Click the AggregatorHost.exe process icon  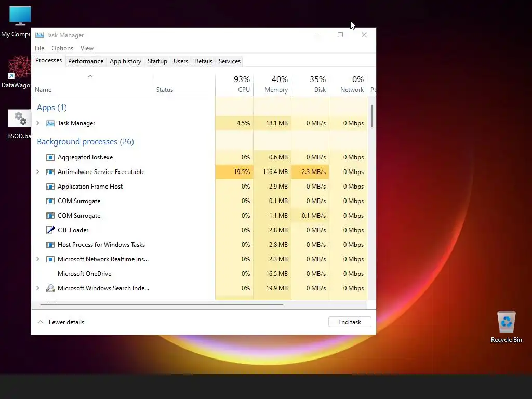[50, 157]
